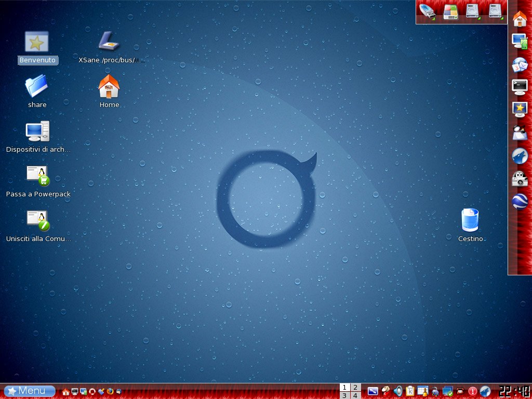This screenshot has width=532, height=399.
Task: Launch Firefox from the bottom quick launcher
Action: 110,392
